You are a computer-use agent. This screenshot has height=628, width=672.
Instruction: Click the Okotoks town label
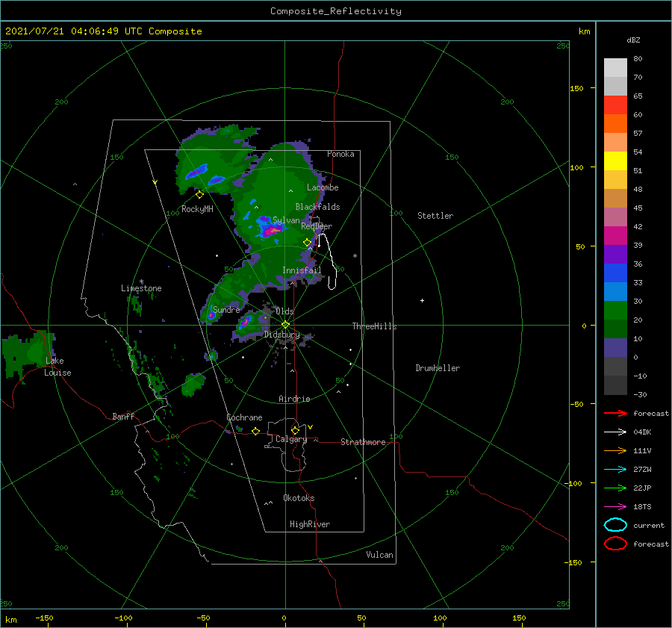[x=299, y=498]
